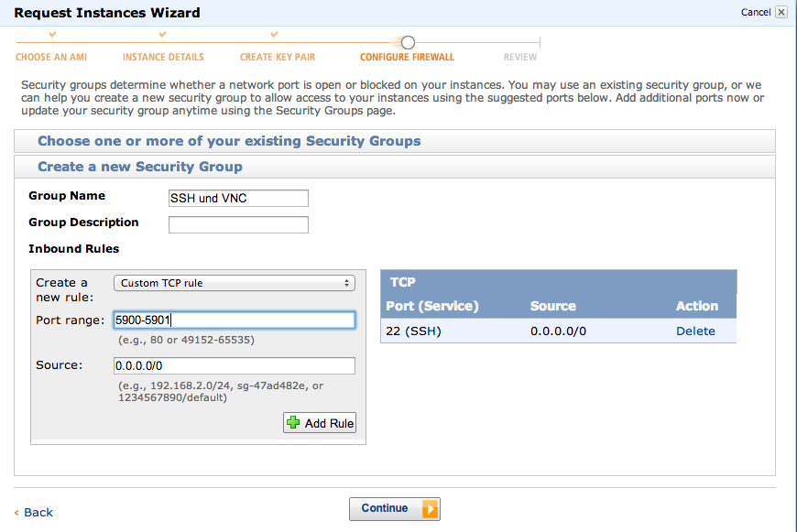
Task: Go to the Review step
Action: pyautogui.click(x=520, y=57)
